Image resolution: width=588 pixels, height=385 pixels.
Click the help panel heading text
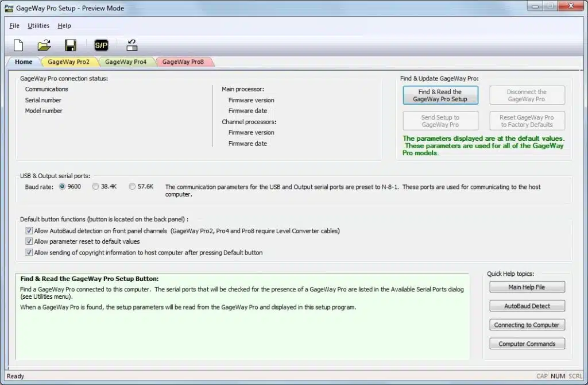(89, 279)
